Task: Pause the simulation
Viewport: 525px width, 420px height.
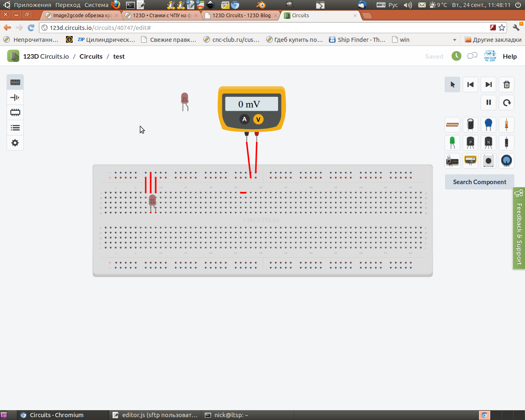Action: (x=488, y=103)
